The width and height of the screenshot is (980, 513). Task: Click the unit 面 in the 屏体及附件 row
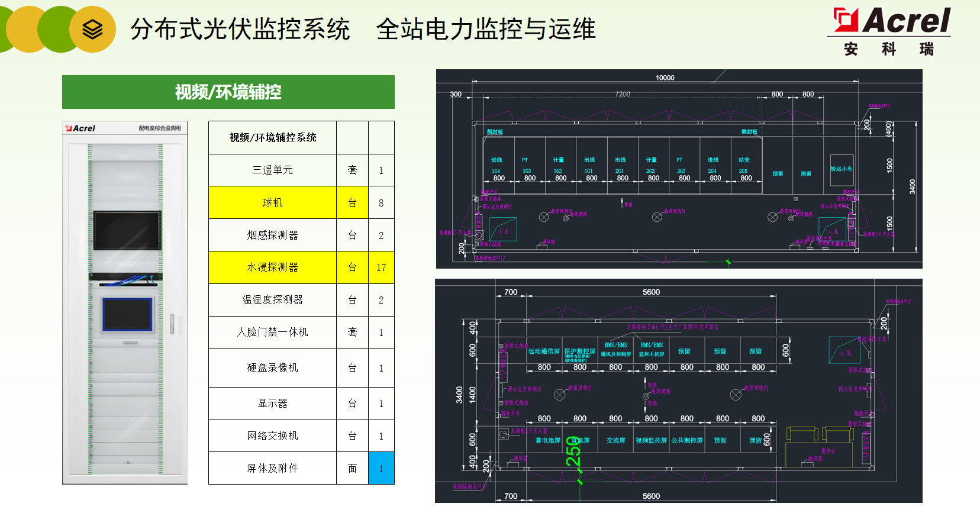353,469
